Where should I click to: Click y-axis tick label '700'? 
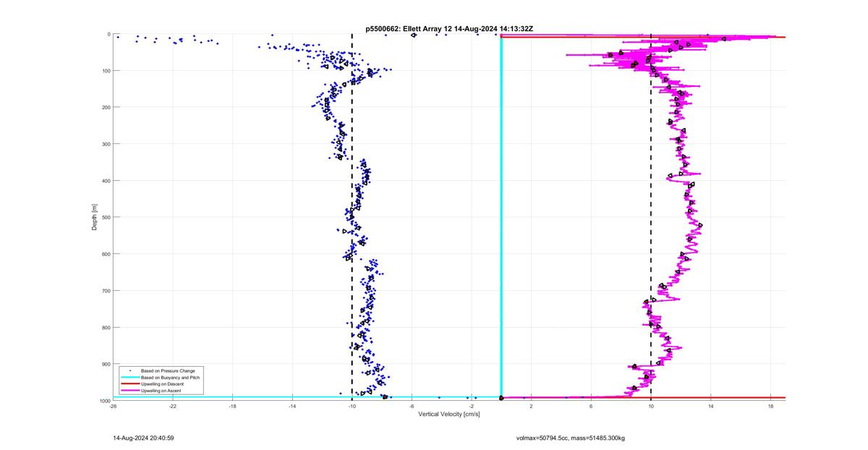(x=105, y=291)
